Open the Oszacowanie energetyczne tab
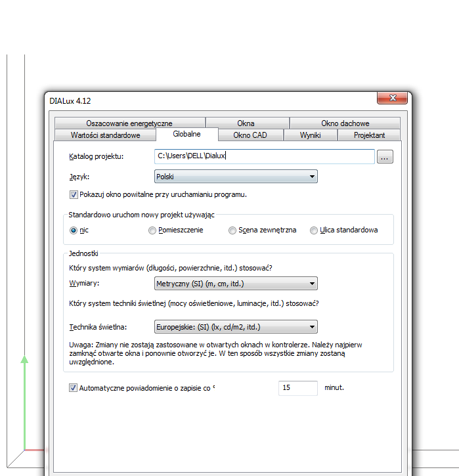This screenshot has width=459, height=476. [129, 123]
